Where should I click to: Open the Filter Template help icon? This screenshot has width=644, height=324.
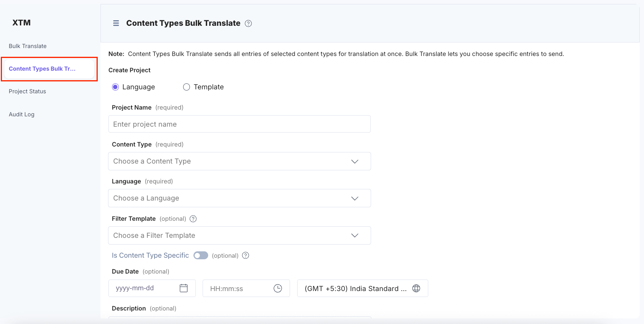193,219
